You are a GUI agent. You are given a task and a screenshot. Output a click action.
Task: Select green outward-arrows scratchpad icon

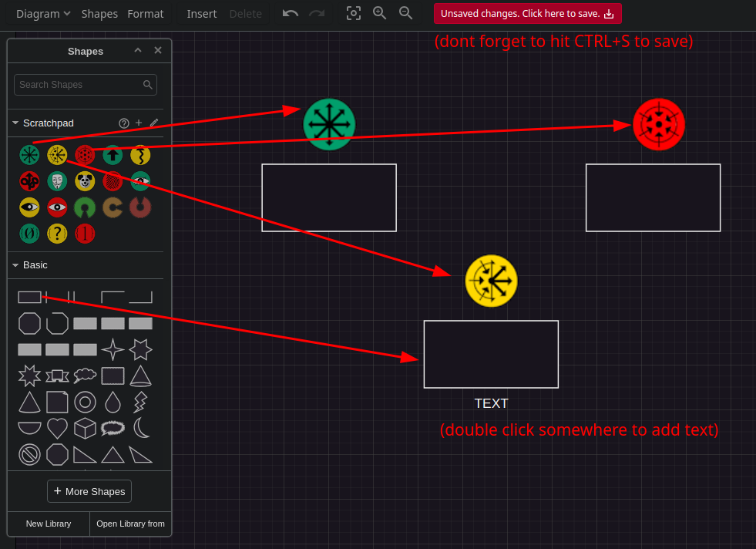29,155
